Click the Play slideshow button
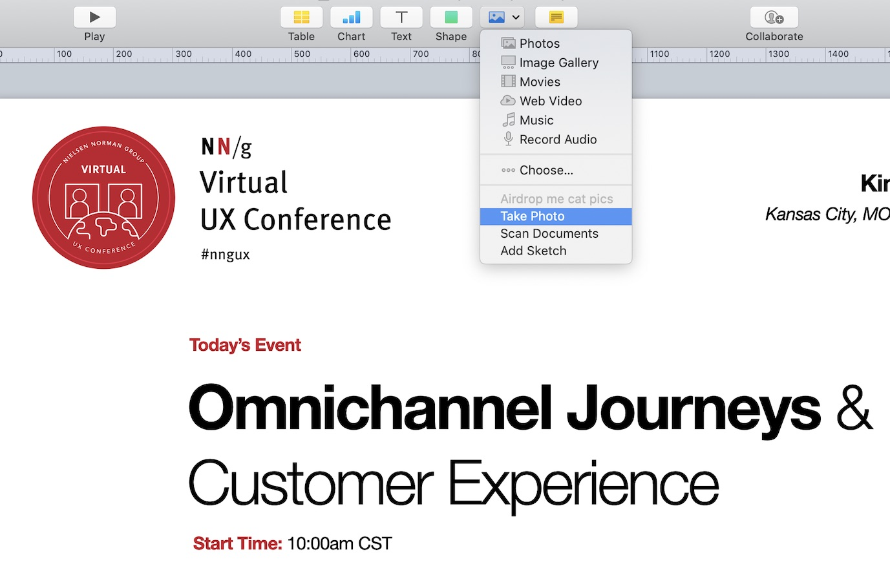This screenshot has width=890, height=588. pos(94,17)
